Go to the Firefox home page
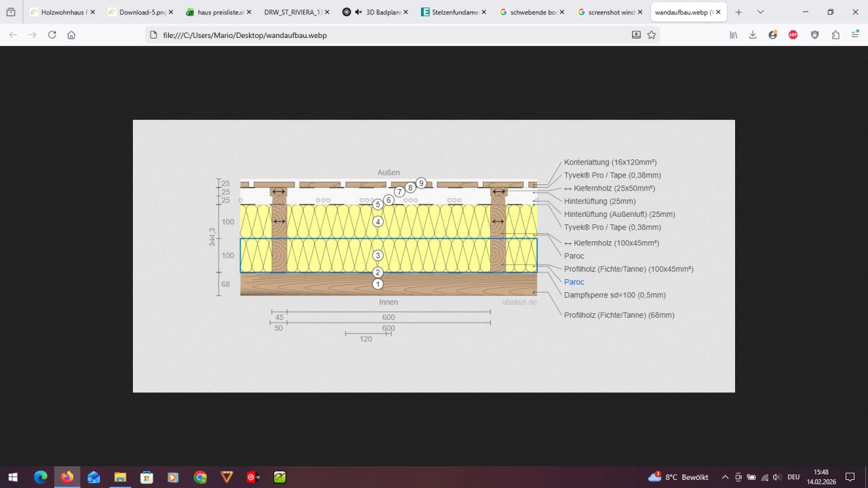868x488 pixels. (71, 35)
